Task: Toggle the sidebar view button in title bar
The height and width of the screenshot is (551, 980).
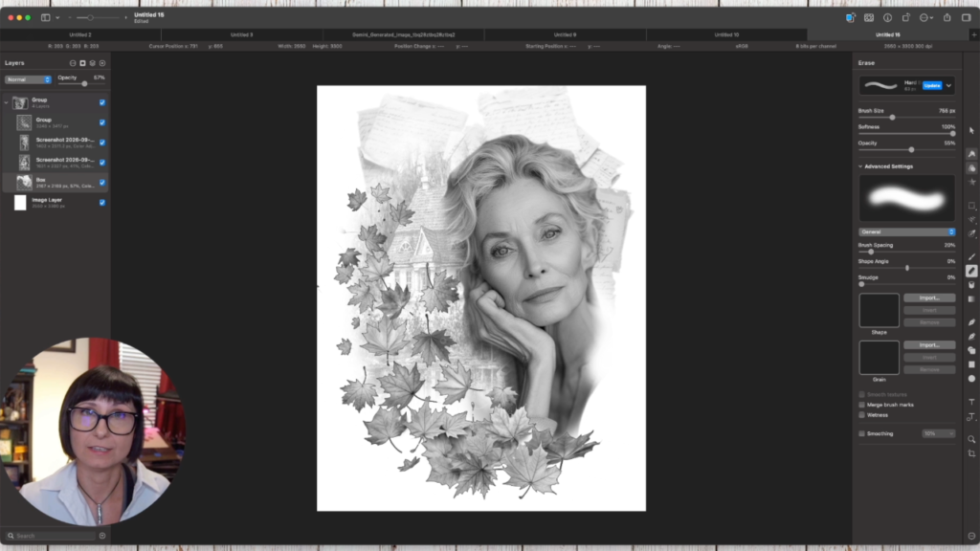Action: 46,17
